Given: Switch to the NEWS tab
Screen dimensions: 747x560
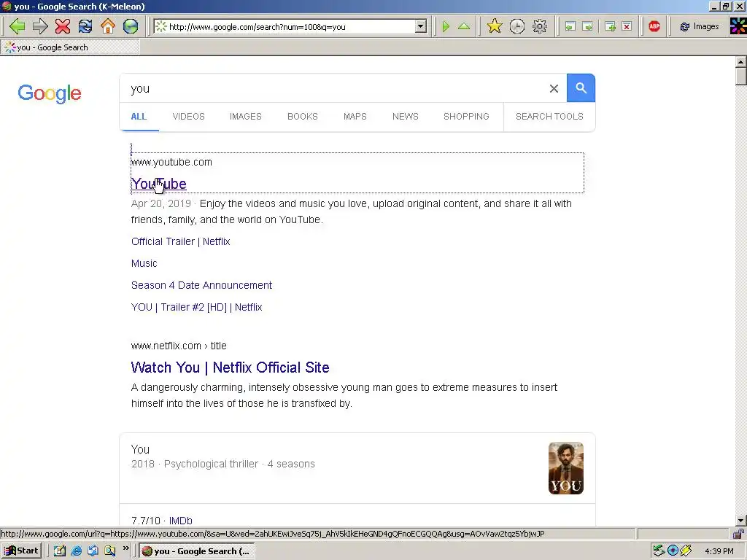Looking at the screenshot, I should [x=406, y=116].
